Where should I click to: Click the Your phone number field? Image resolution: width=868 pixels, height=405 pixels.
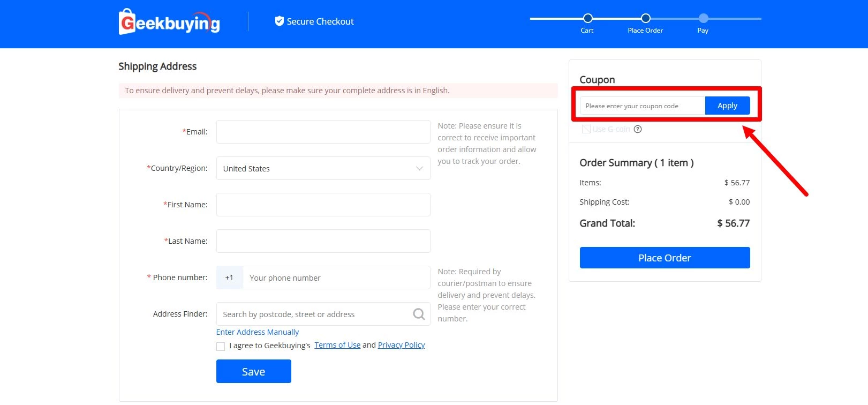[336, 277]
